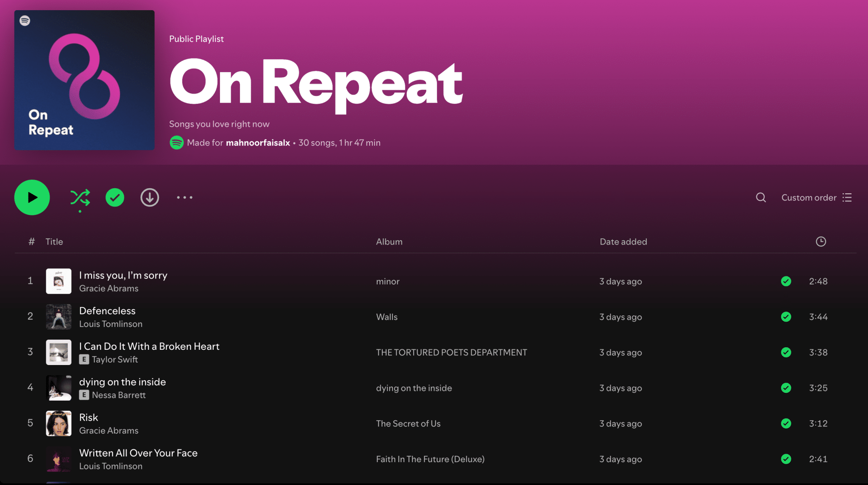The width and height of the screenshot is (868, 485).
Task: Click the # column header
Action: [x=31, y=241]
